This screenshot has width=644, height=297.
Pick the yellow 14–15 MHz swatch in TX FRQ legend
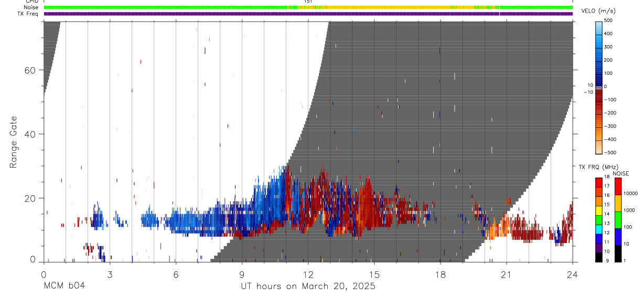599,210
